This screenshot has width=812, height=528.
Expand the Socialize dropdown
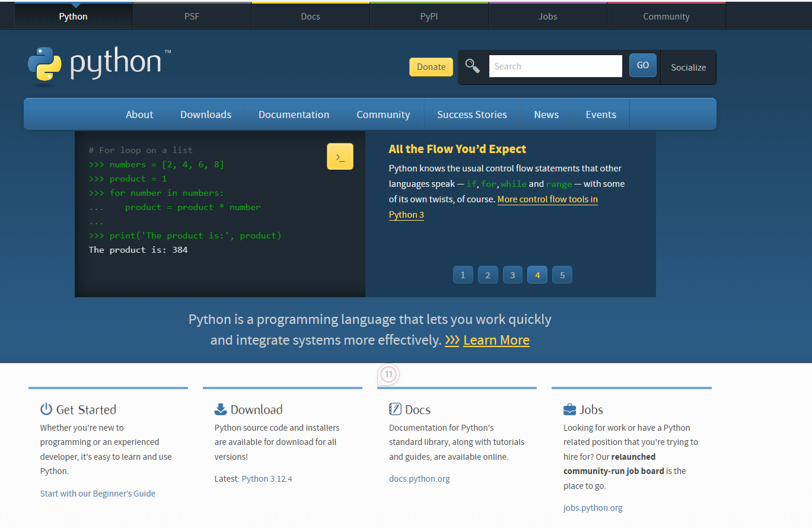pos(689,67)
